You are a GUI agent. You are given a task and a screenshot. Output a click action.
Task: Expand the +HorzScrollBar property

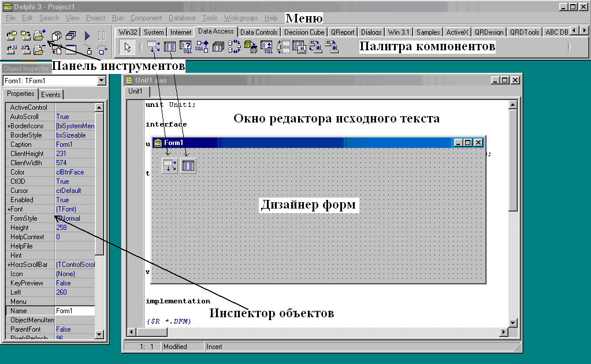pos(8,265)
